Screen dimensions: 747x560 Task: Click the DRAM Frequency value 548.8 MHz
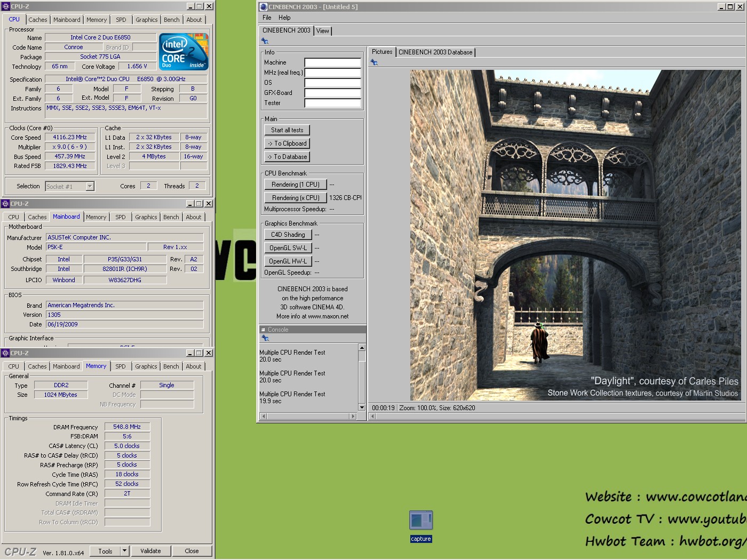pyautogui.click(x=127, y=427)
